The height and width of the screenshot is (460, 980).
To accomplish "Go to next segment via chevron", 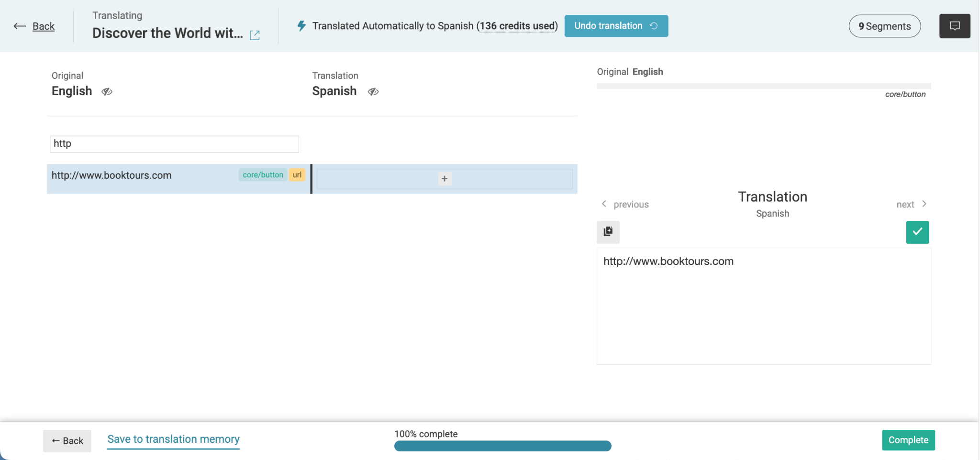I will [924, 204].
